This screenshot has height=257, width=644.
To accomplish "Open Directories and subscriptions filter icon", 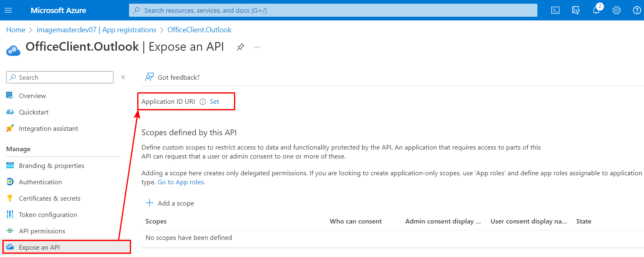I will pyautogui.click(x=576, y=10).
